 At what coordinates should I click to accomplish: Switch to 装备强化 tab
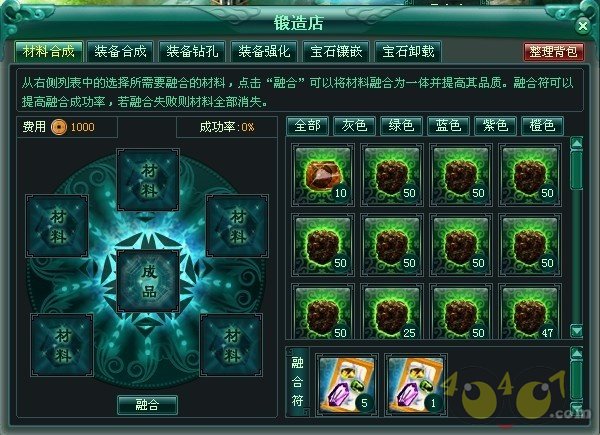(264, 51)
